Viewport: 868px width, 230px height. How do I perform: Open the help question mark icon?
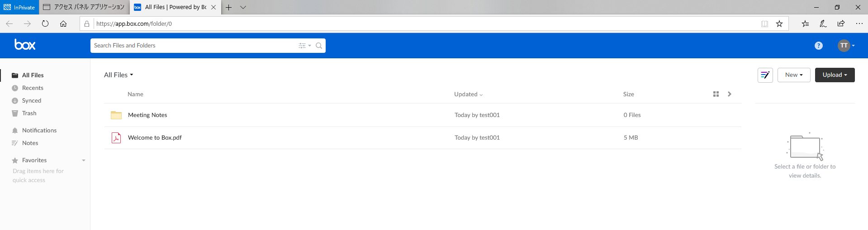point(819,46)
